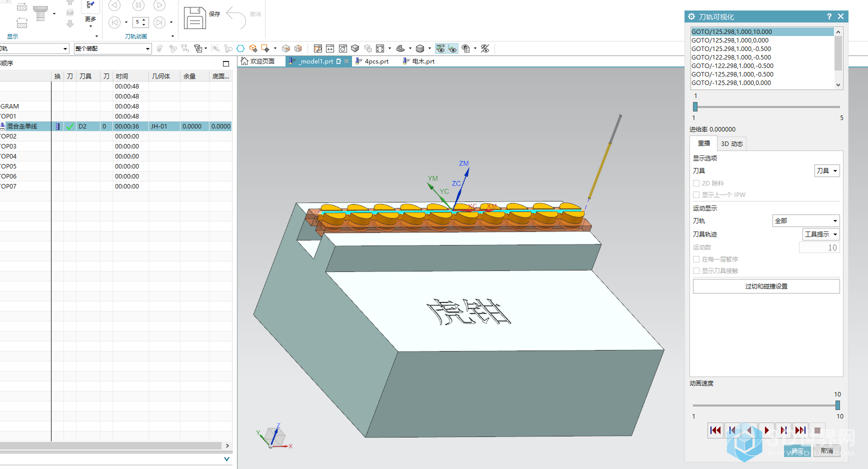Click the 时间 column header
This screenshot has height=469, width=868.
click(131, 76)
